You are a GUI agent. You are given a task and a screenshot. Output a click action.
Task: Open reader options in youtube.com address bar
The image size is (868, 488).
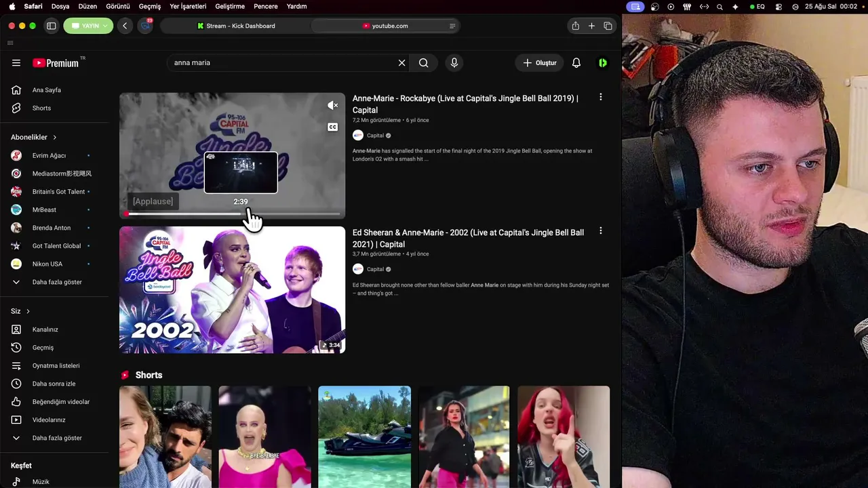coord(452,26)
